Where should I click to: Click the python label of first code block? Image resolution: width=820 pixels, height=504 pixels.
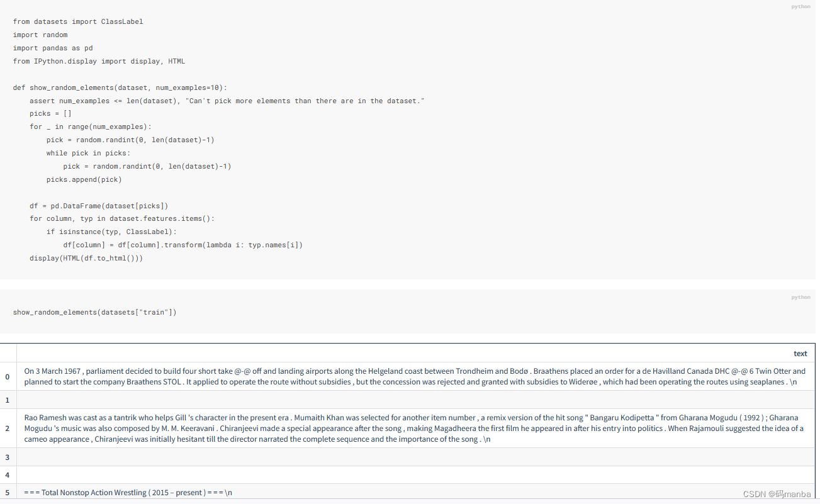(x=800, y=6)
